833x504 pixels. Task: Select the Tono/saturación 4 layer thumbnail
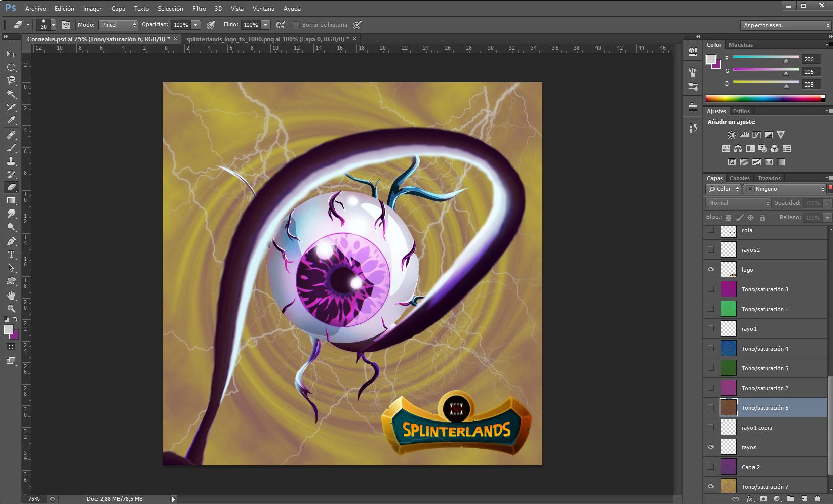coord(728,349)
